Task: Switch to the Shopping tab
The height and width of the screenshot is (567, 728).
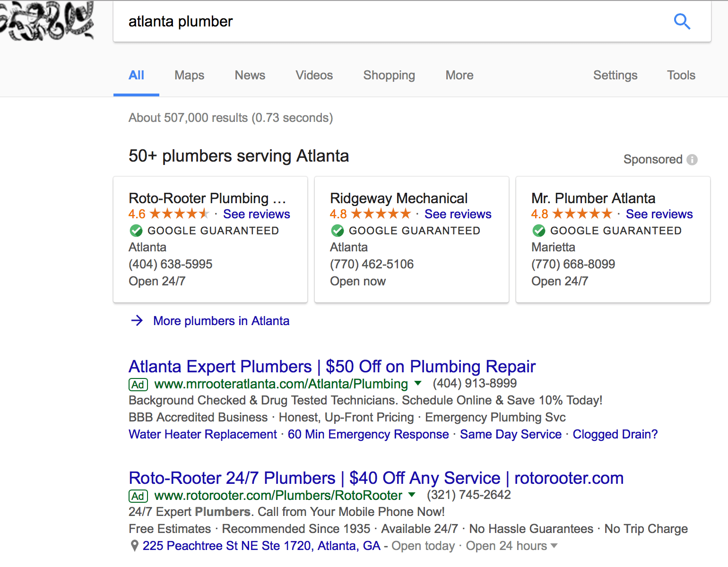Action: pyautogui.click(x=389, y=76)
